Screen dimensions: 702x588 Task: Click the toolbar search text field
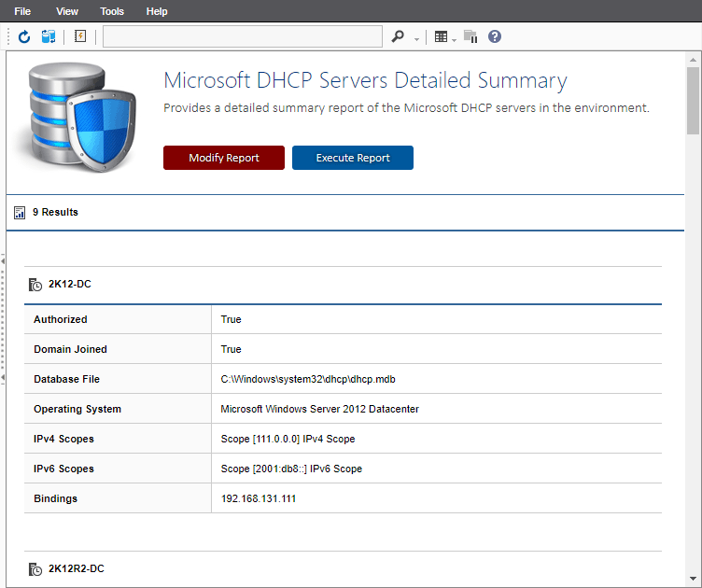click(243, 36)
